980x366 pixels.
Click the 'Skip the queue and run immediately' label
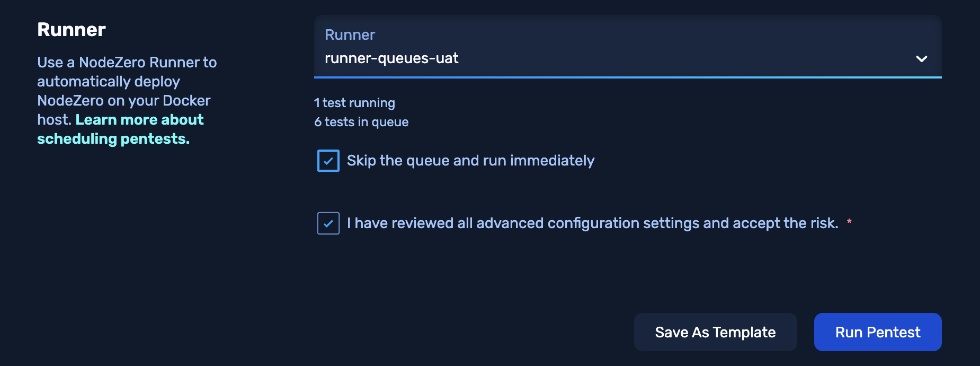470,161
